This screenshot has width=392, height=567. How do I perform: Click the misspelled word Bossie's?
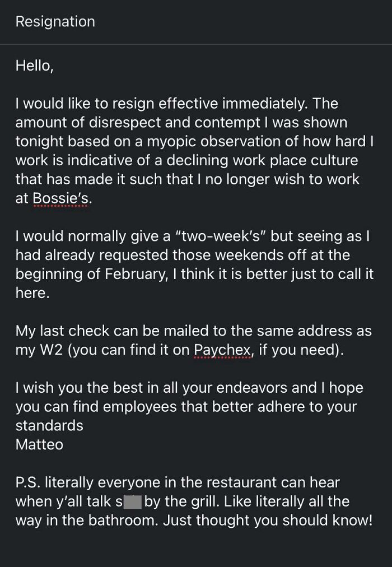coord(60,198)
